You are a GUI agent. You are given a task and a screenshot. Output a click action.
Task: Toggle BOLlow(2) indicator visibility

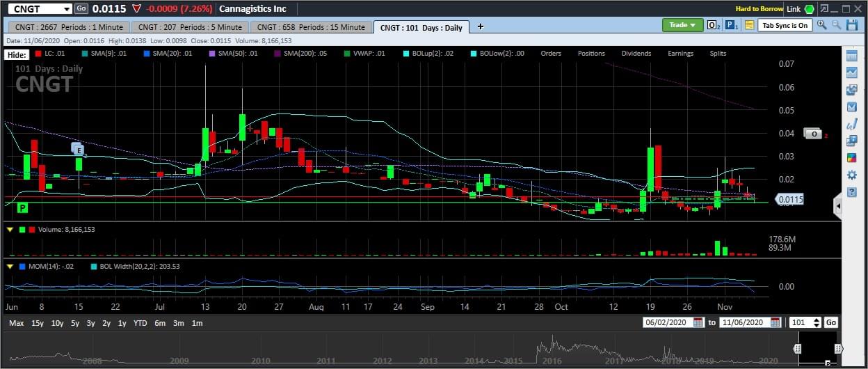(497, 53)
